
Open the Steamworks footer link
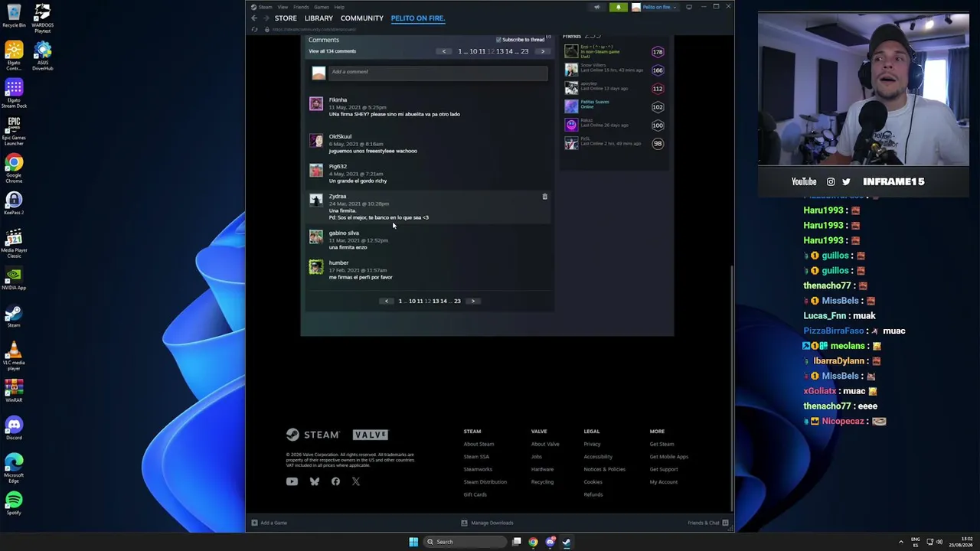(x=478, y=469)
